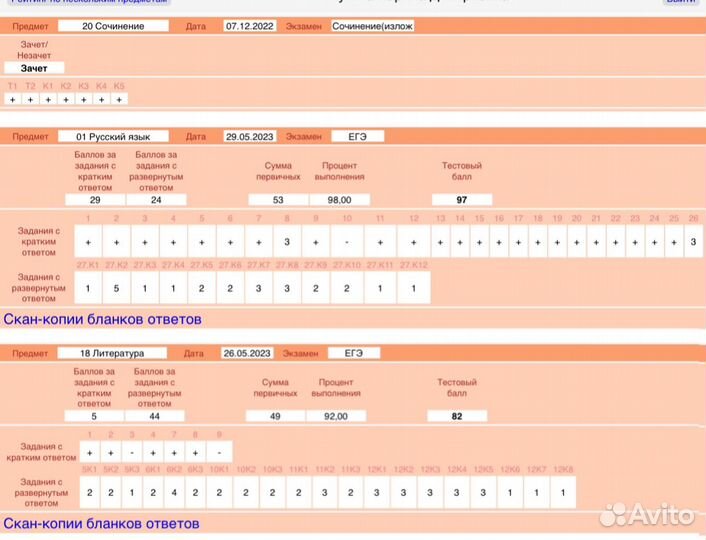Select the date field 07.12.2022
706x540 pixels.
pyautogui.click(x=249, y=26)
